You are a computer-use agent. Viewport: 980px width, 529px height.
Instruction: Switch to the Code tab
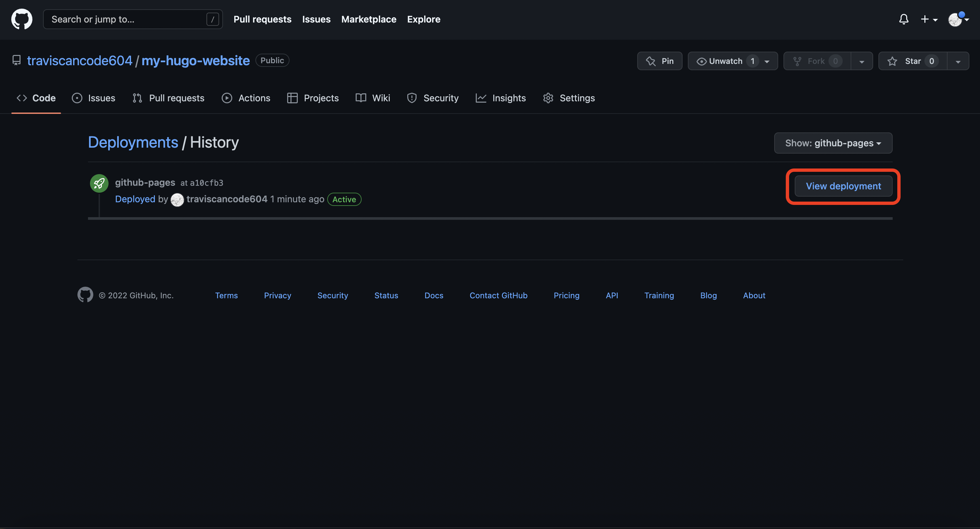point(36,98)
